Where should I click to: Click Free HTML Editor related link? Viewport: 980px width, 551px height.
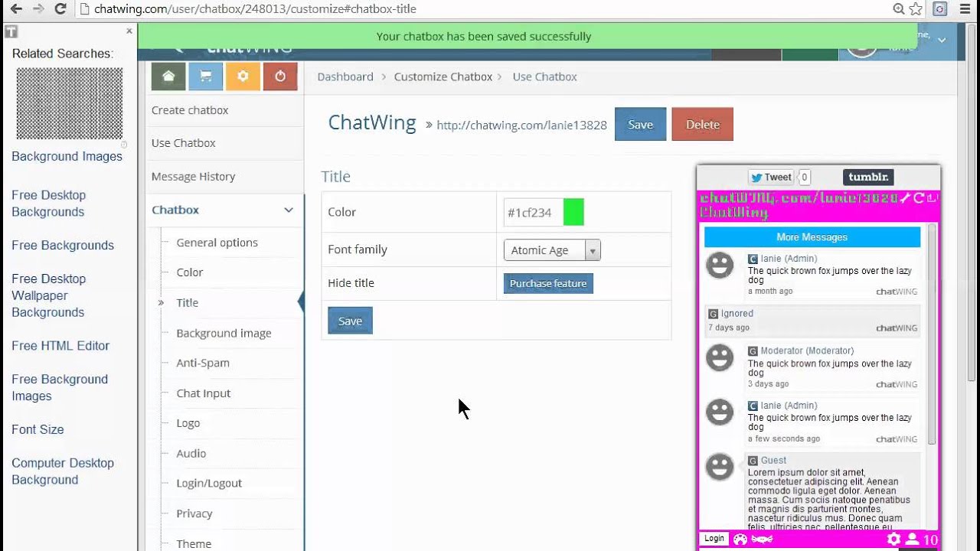coord(60,346)
